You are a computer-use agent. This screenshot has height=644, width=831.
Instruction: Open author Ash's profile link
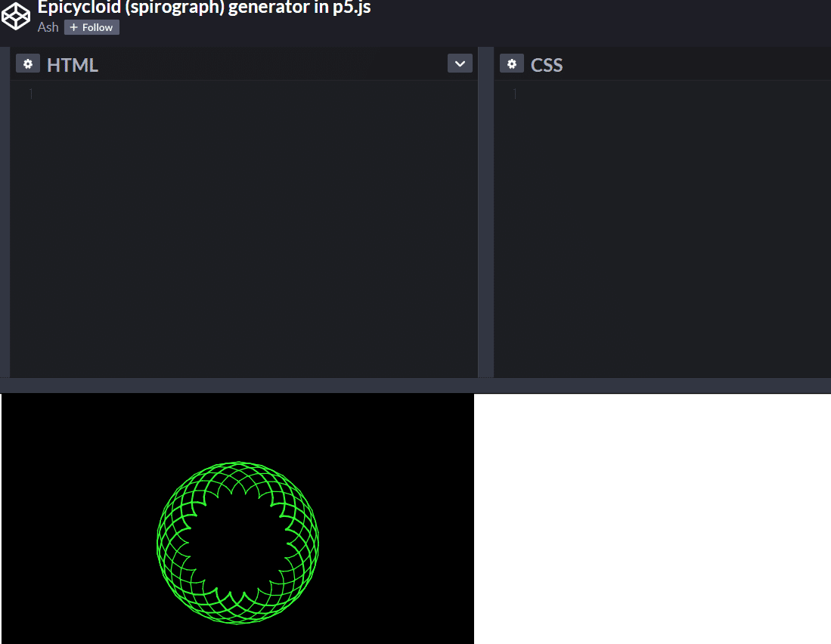point(48,27)
